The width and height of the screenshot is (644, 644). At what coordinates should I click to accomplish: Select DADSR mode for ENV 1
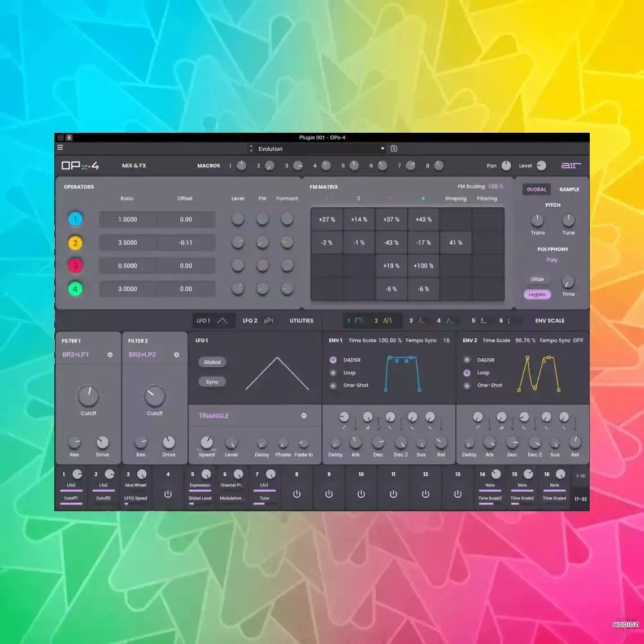(333, 360)
